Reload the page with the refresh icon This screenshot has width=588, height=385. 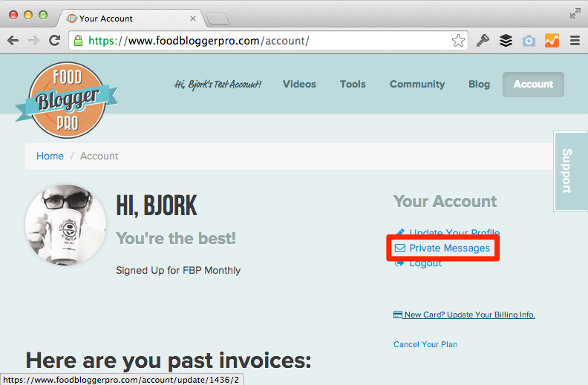[55, 41]
